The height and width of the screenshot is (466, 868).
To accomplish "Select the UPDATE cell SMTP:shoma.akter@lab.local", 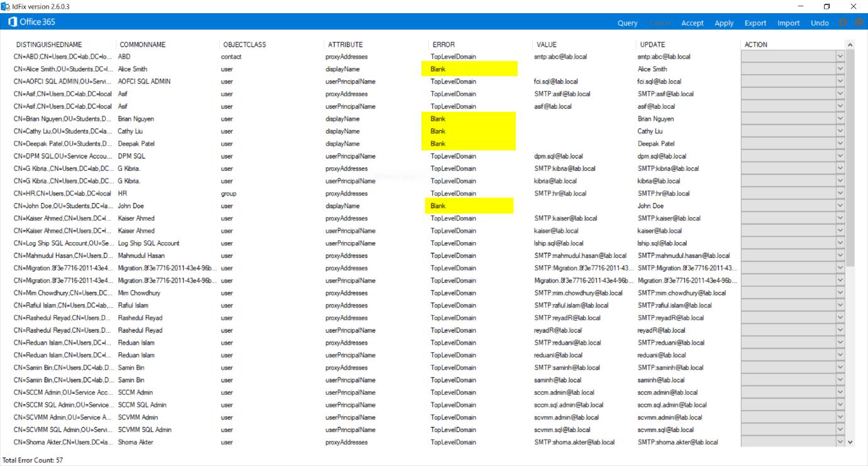I will 678,442.
